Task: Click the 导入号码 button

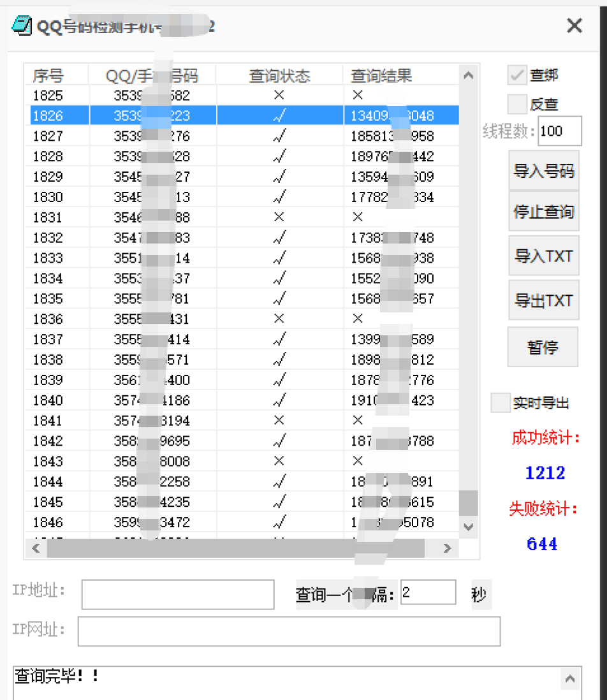Action: tap(544, 170)
